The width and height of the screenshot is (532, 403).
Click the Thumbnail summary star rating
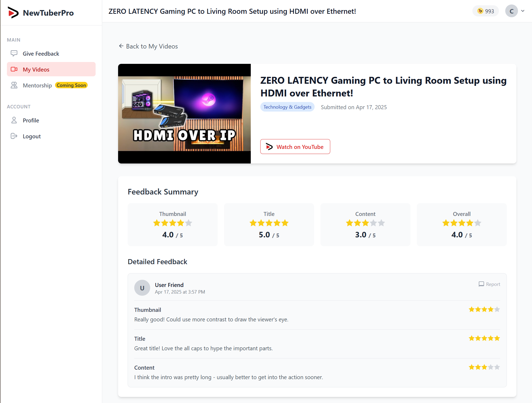(x=172, y=223)
